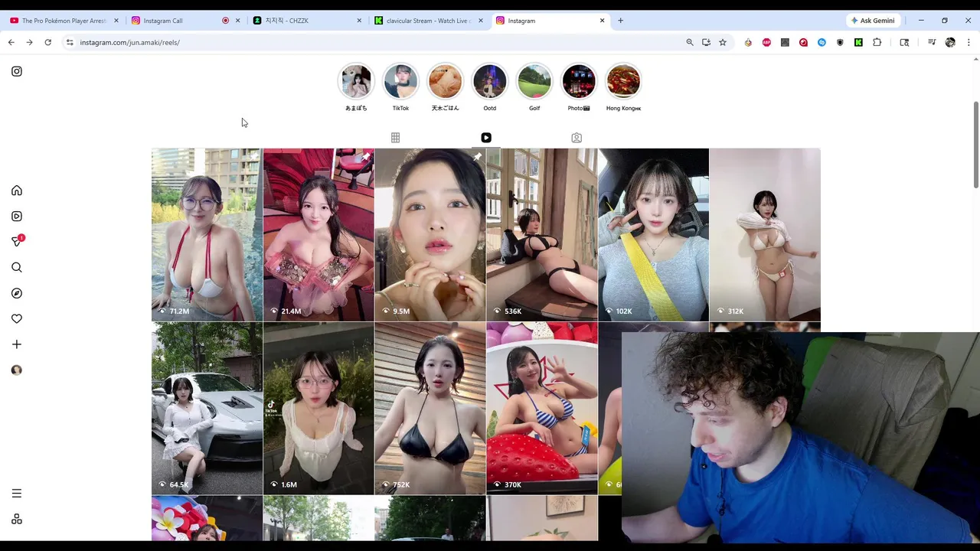The image size is (980, 551).
Task: Click the Instagram logo in sidebar
Action: pos(17,71)
